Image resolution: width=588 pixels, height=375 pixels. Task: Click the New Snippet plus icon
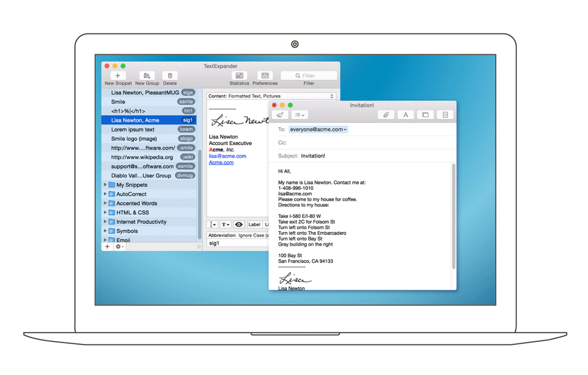(118, 76)
